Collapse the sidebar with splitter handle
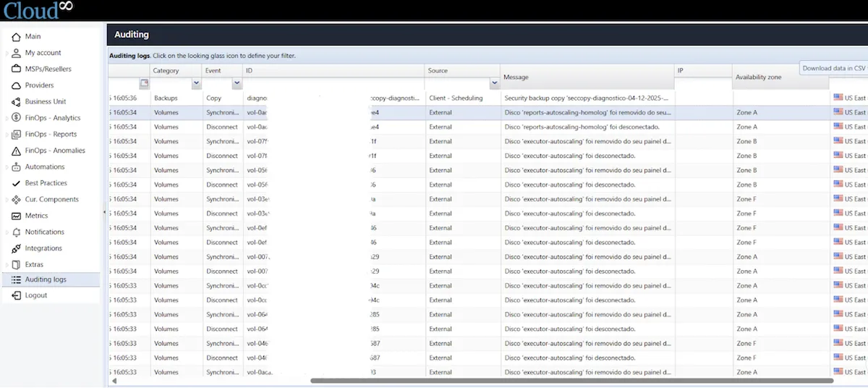The image size is (868, 388). (x=103, y=211)
